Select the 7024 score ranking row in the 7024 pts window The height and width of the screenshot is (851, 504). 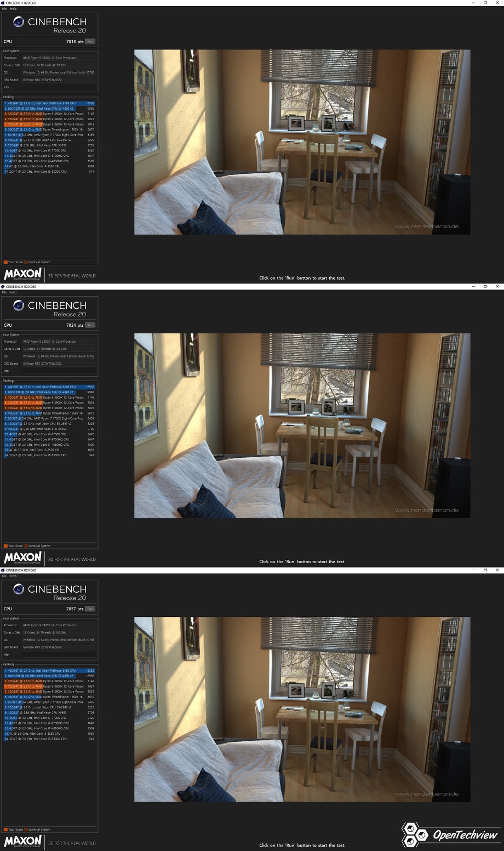[49, 402]
